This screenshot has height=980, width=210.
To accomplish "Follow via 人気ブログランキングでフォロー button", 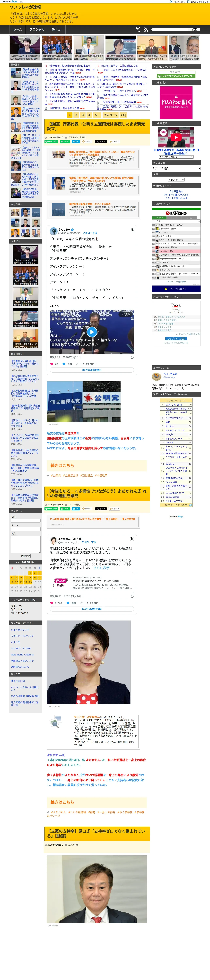I will click(x=176, y=76).
